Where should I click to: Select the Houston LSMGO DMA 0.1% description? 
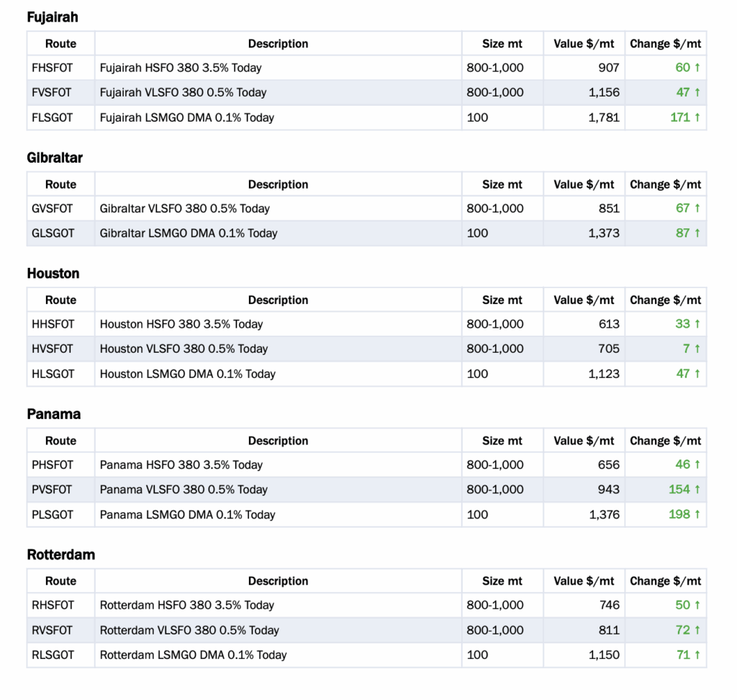pos(187,374)
